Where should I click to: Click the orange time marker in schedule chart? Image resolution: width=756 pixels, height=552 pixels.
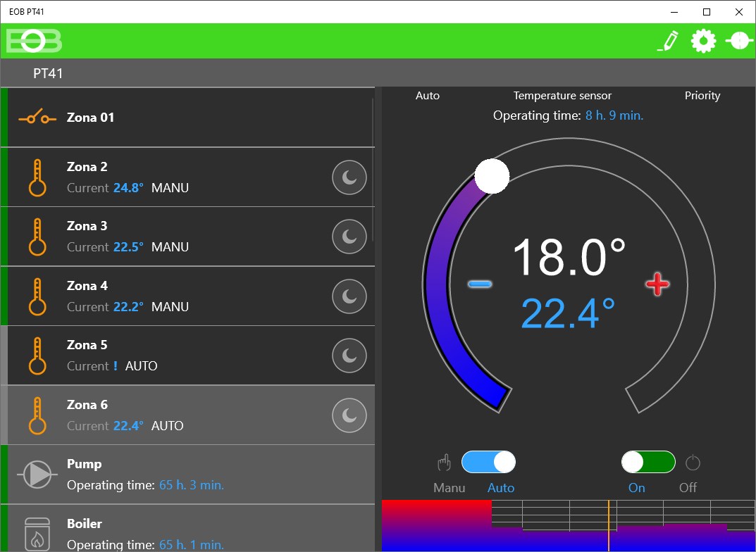[x=609, y=525]
